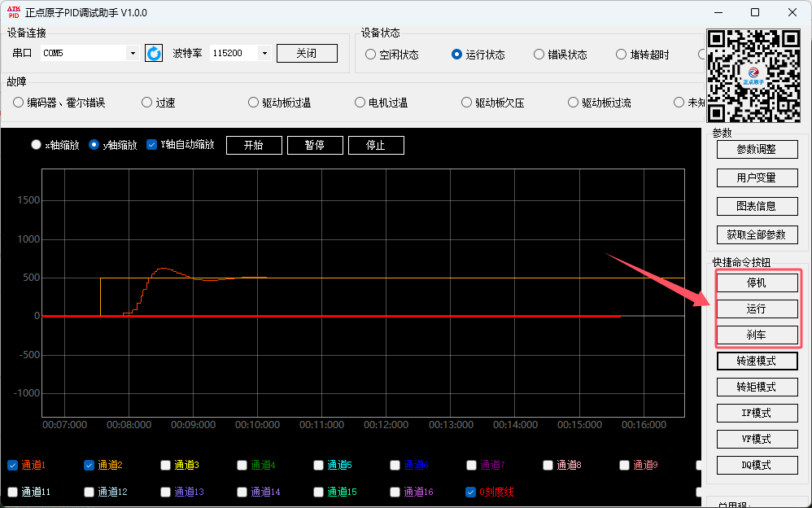
Task: Switch to 转速模式
Action: 757,361
